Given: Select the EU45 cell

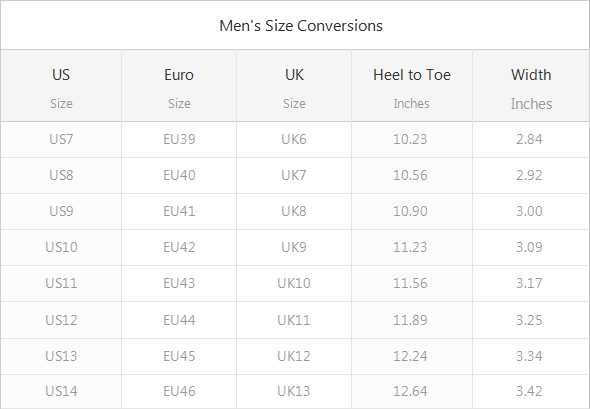Looking at the screenshot, I should [x=179, y=356].
